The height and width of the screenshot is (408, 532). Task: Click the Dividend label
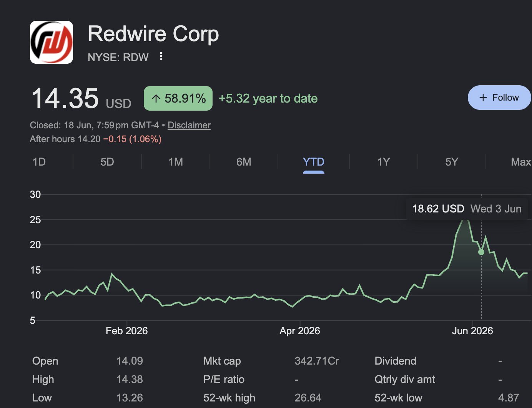tap(395, 361)
